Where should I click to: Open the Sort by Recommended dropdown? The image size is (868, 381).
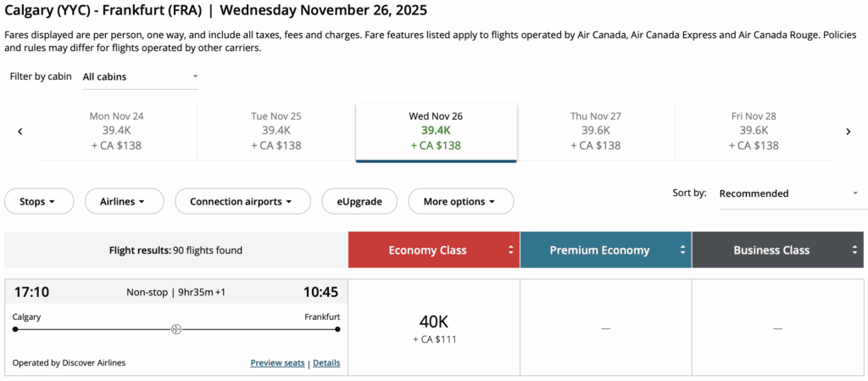coord(788,193)
